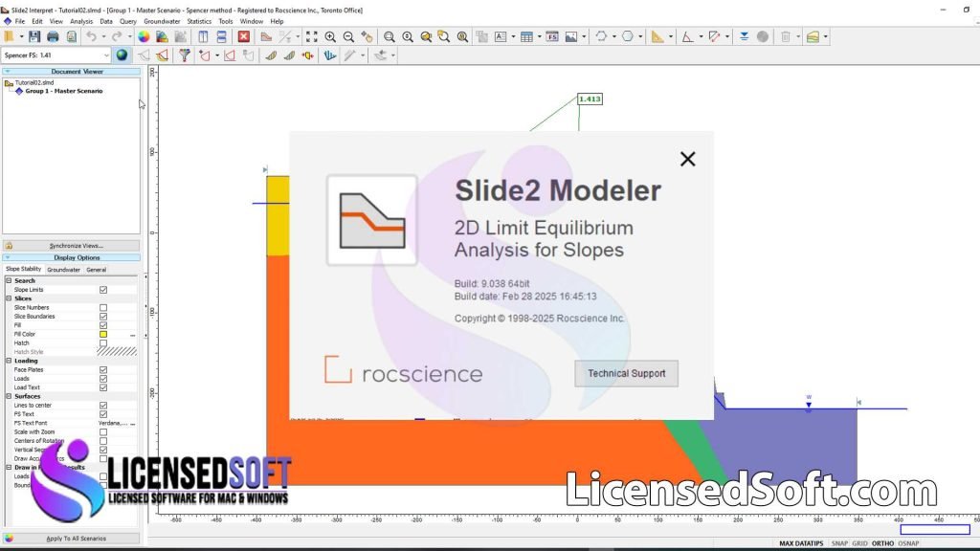Toggle the Load Text checkbox
980x551 pixels.
103,387
